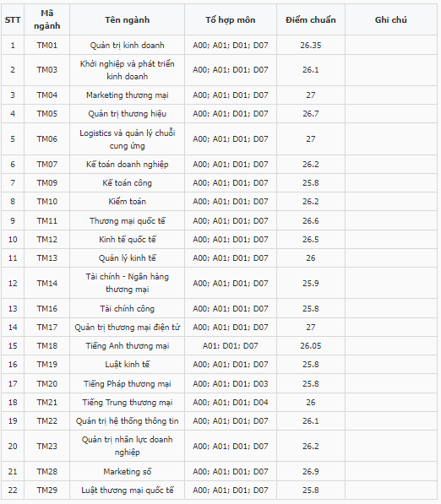Select the TM20 code cell
This screenshot has height=504, width=441.
(x=47, y=384)
